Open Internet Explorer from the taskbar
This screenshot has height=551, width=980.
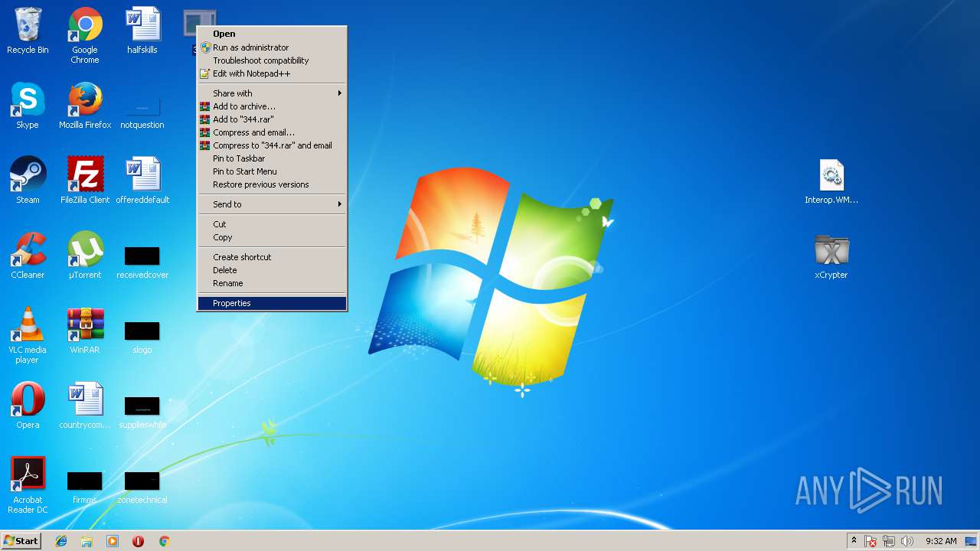pyautogui.click(x=61, y=541)
